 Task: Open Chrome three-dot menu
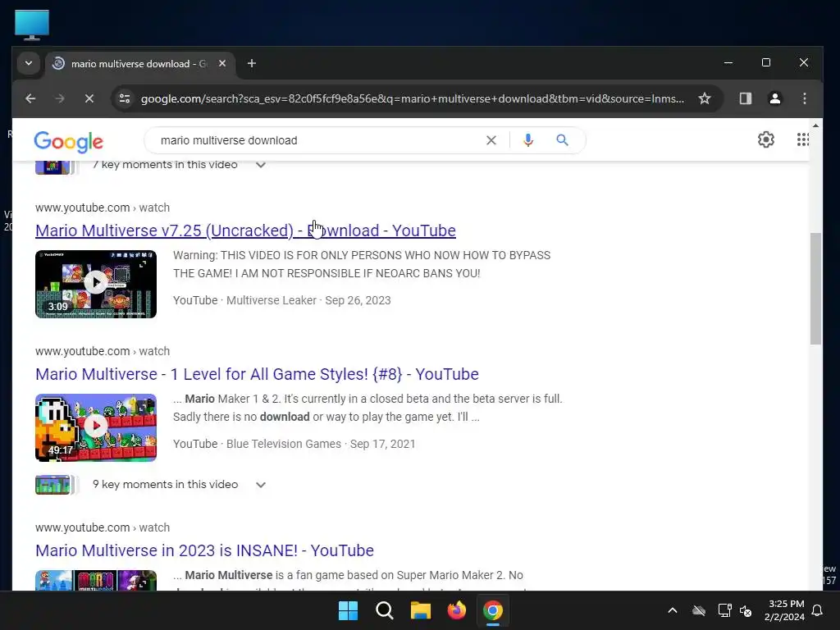pos(804,98)
